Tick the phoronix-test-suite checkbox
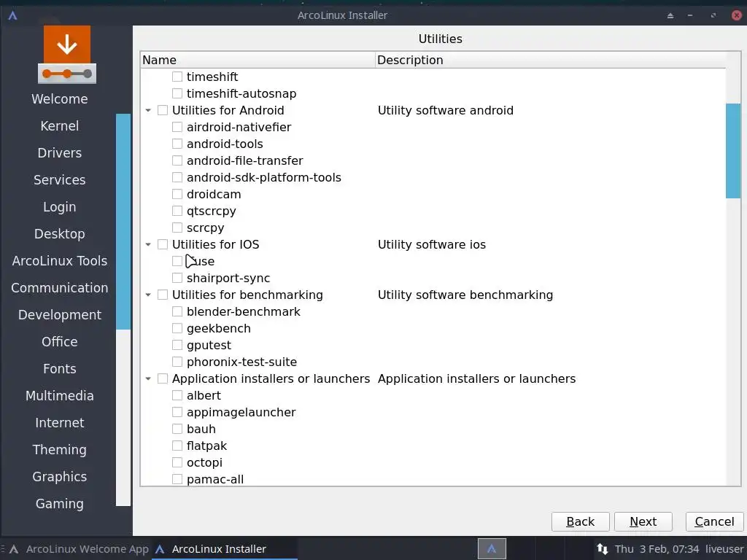The image size is (747, 560). [177, 362]
